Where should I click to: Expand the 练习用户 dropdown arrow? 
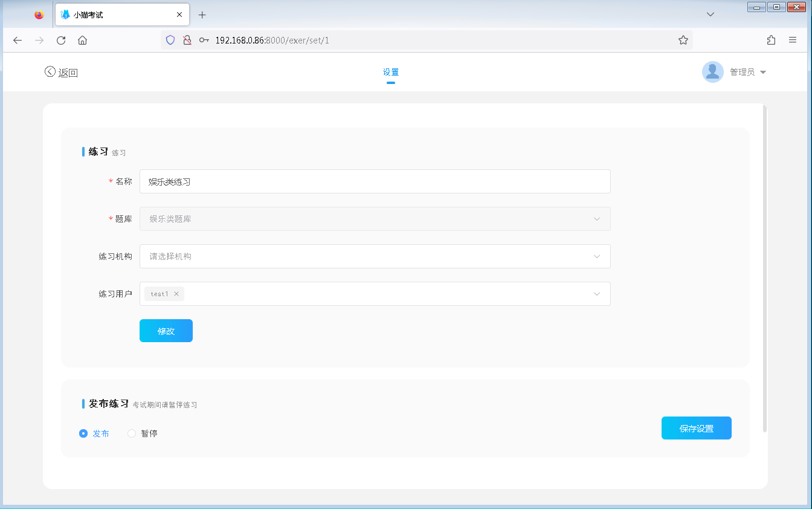tap(597, 294)
